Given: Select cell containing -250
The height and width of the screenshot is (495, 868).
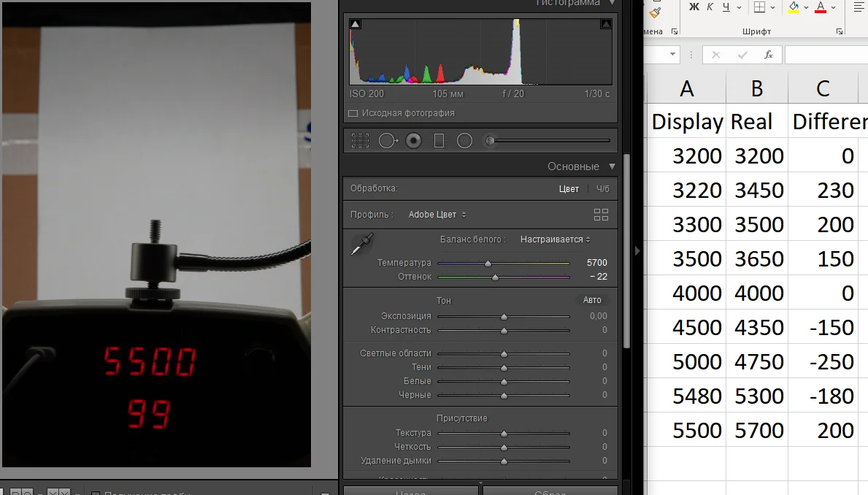Looking at the screenshot, I should (x=823, y=361).
